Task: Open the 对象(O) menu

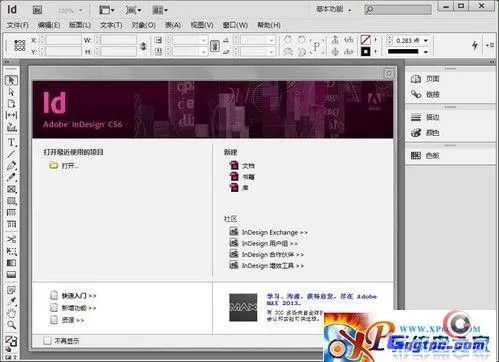Action: coord(144,25)
